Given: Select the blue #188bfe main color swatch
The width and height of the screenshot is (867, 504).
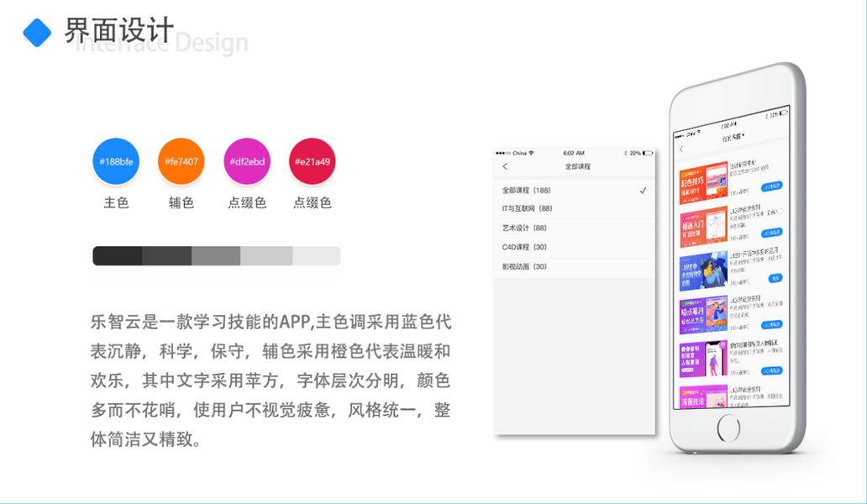Looking at the screenshot, I should [x=116, y=161].
